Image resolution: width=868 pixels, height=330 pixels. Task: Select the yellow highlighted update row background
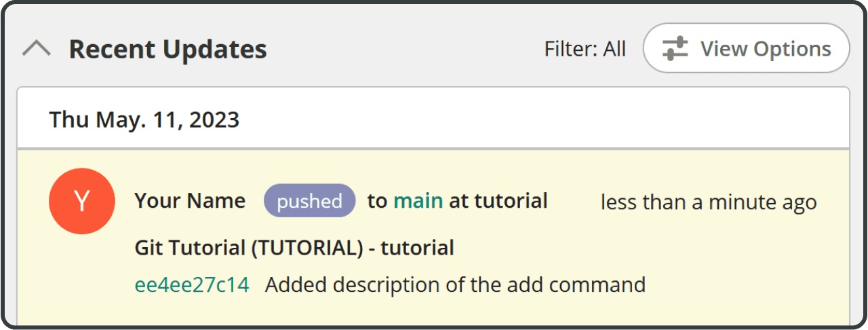point(433,238)
